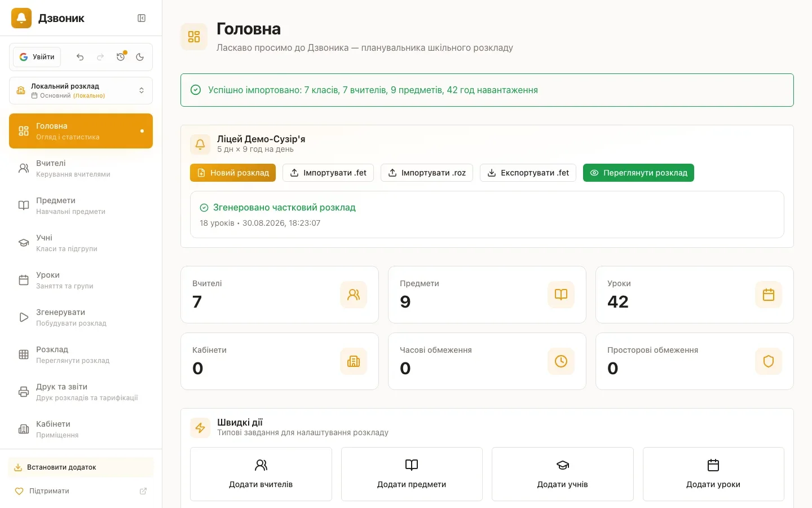Click the Предмети sidebar book icon
The image size is (812, 508).
click(x=24, y=205)
